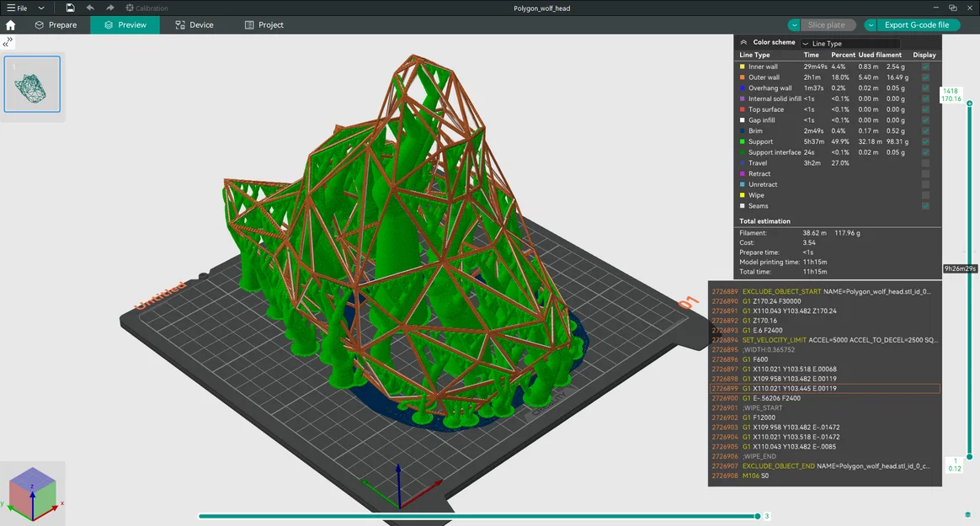Enable display of Travel moves
The image size is (980, 526).
coord(925,163)
